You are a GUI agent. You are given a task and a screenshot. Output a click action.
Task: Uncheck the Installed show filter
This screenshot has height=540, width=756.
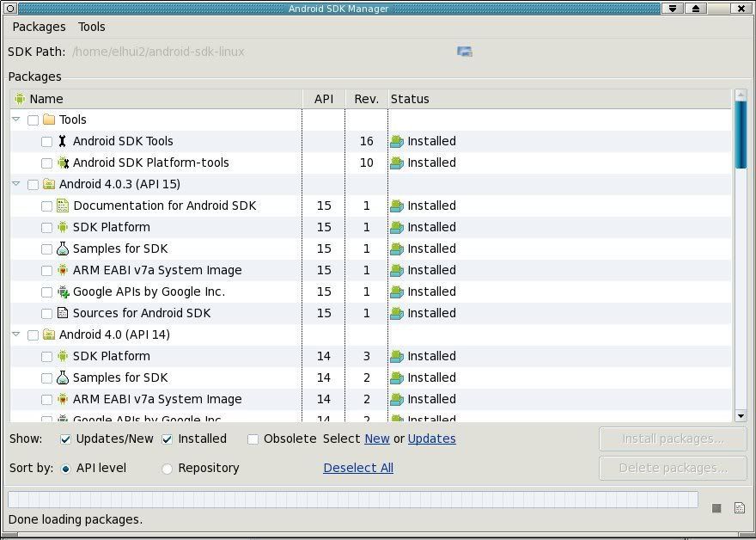pyautogui.click(x=167, y=439)
